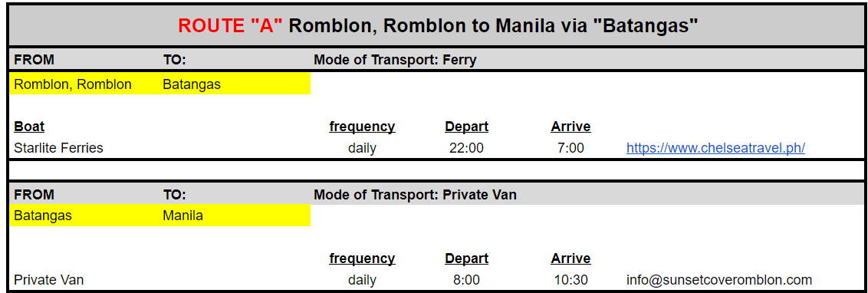Click the first frequency header in ferry section
The width and height of the screenshot is (868, 293).
[362, 127]
